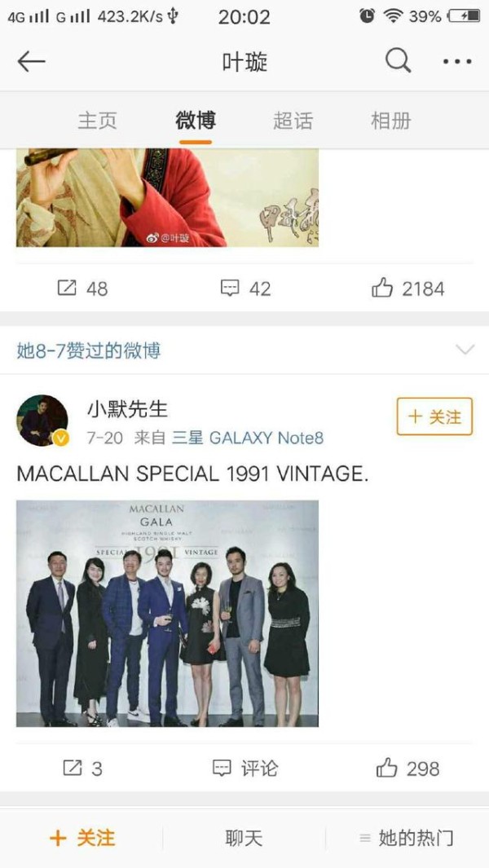Open the Macallan Gala group photo
This screenshot has width=489, height=868.
[x=167, y=614]
